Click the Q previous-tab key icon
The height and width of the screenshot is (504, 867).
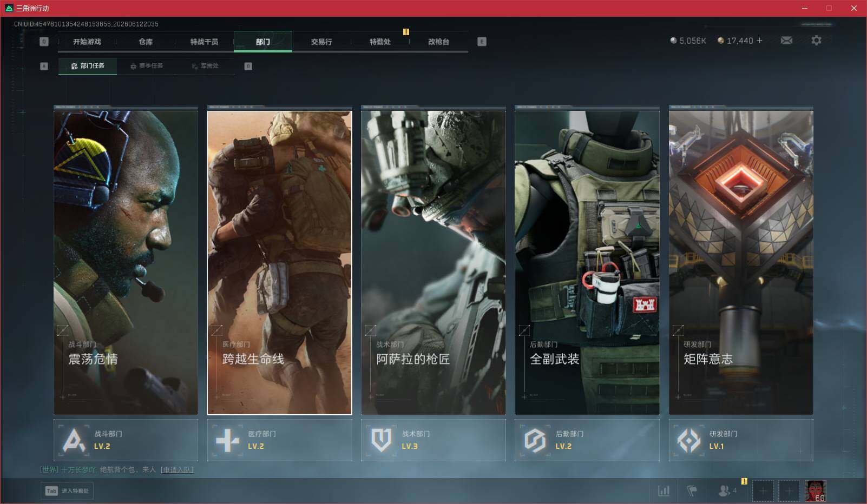tap(44, 42)
